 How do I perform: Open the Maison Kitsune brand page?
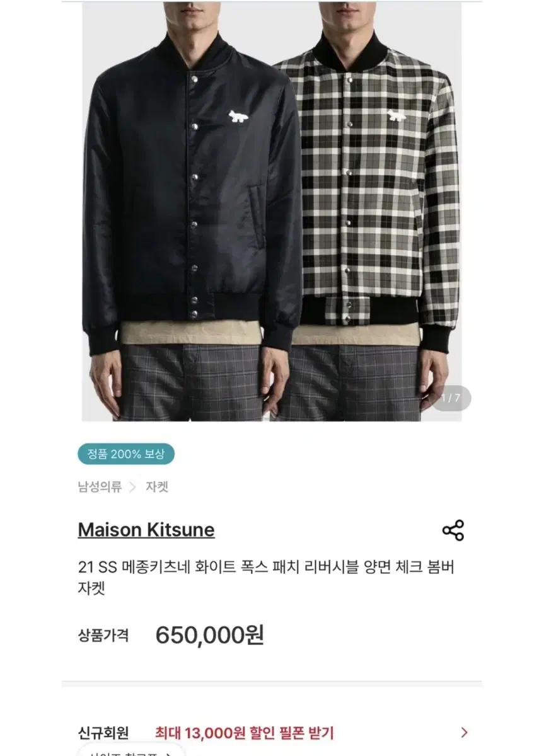coord(146,530)
